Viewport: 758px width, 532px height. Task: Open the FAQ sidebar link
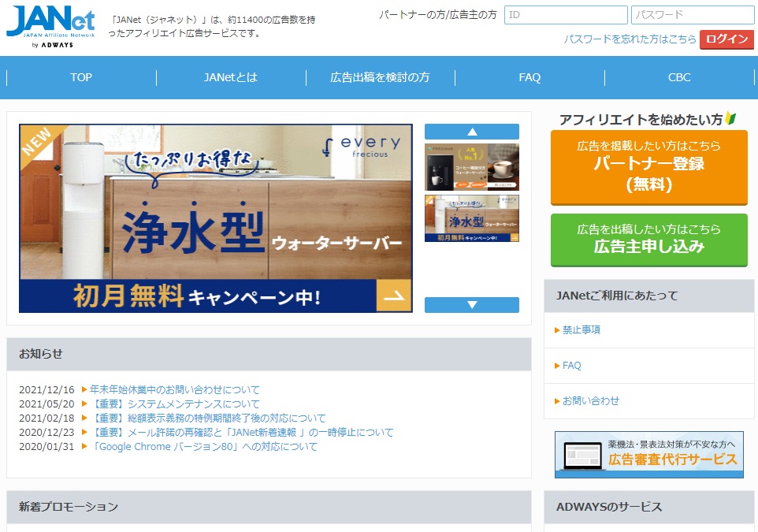(571, 366)
